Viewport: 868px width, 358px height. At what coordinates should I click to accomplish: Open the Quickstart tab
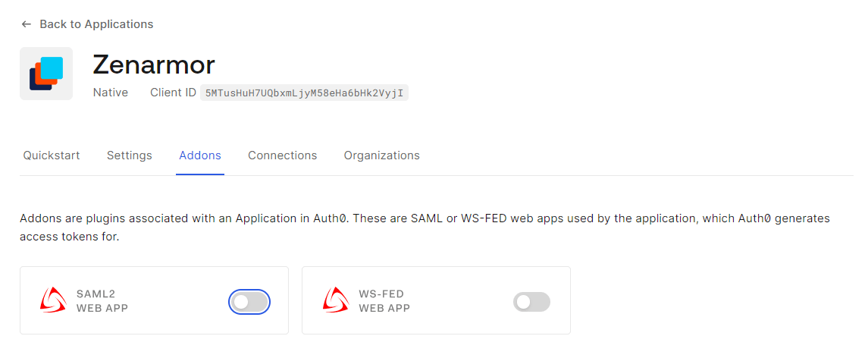[x=52, y=155]
